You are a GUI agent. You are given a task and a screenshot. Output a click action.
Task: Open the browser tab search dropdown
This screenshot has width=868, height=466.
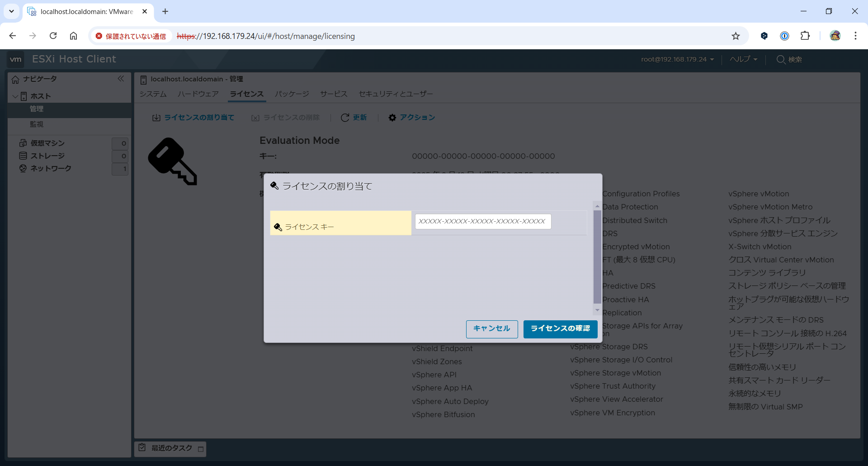point(11,11)
